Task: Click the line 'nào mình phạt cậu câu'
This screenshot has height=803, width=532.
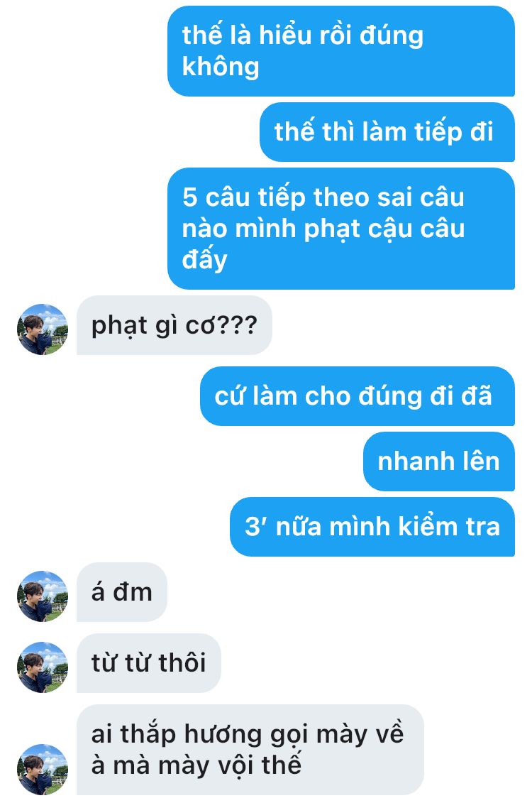Action: click(323, 229)
